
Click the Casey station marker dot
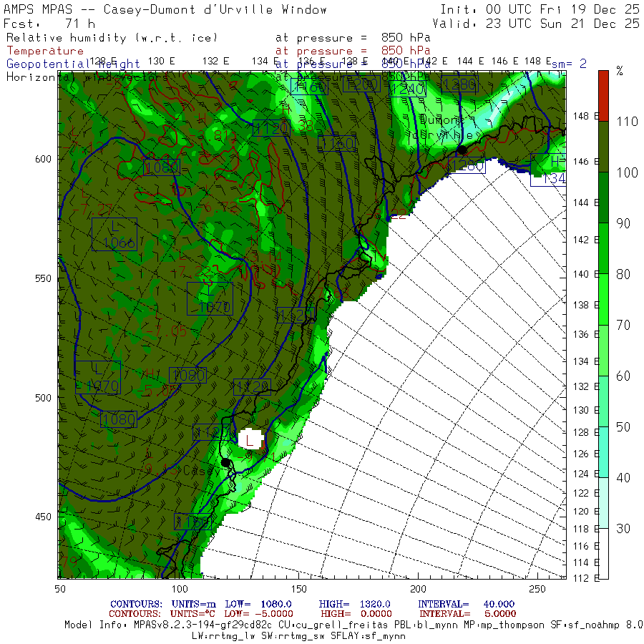[225, 462]
